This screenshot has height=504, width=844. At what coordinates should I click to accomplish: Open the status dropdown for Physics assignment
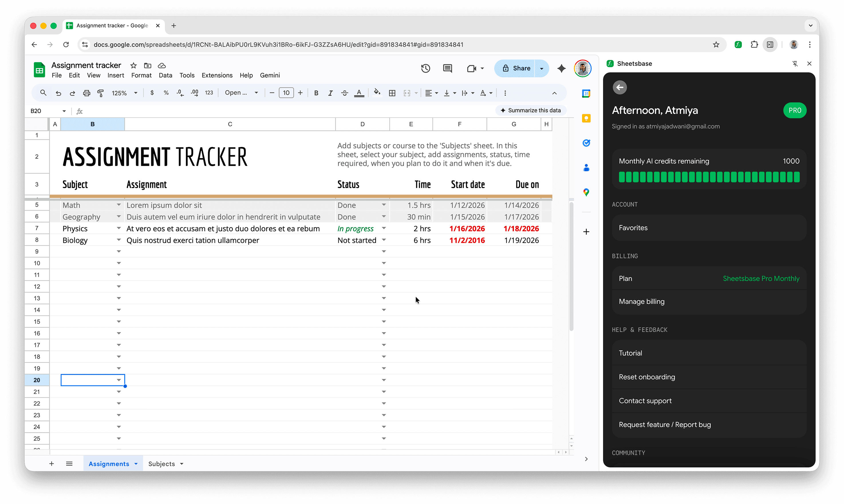coord(384,229)
